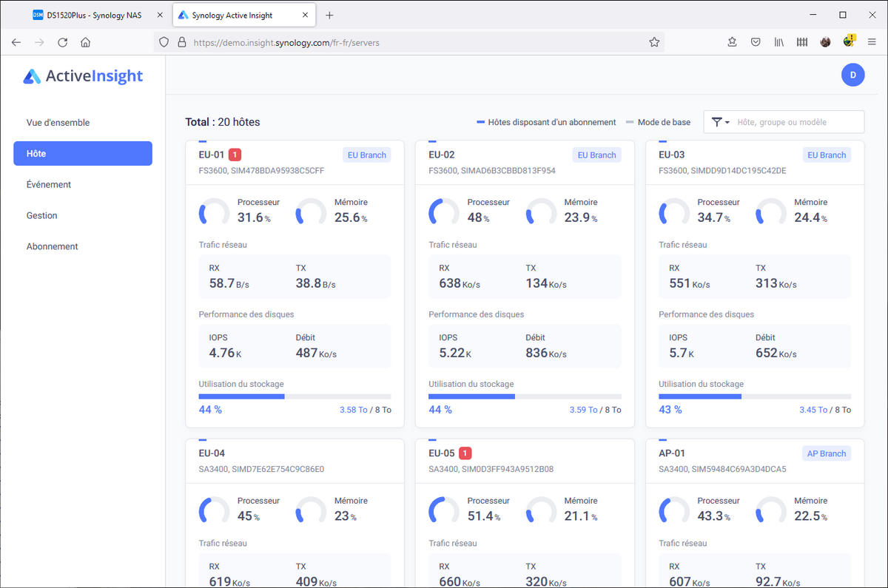Click the 'Mode de base' legend
The width and height of the screenshot is (888, 588).
pyautogui.click(x=658, y=122)
